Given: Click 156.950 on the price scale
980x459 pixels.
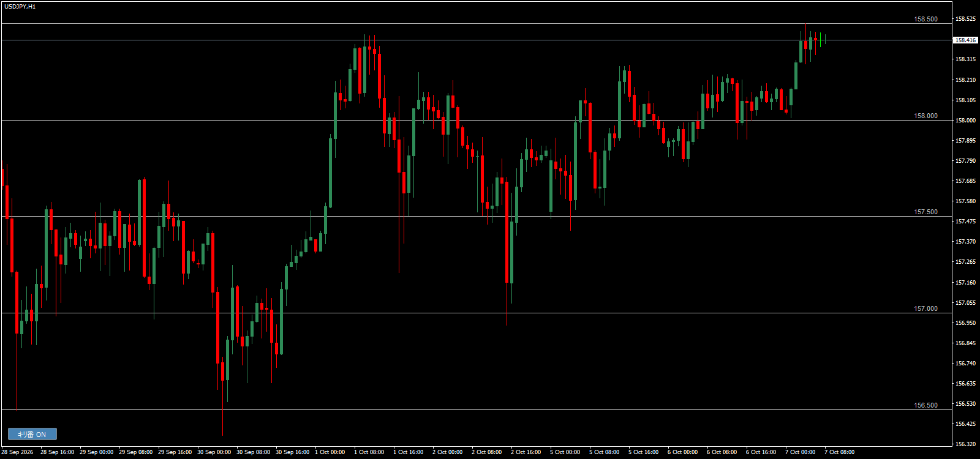Looking at the screenshot, I should click(x=965, y=323).
